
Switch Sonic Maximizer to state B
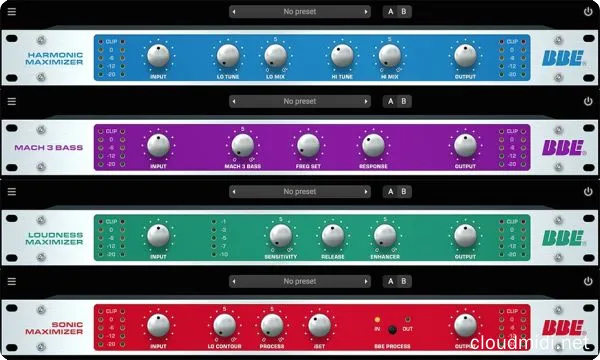click(x=404, y=281)
